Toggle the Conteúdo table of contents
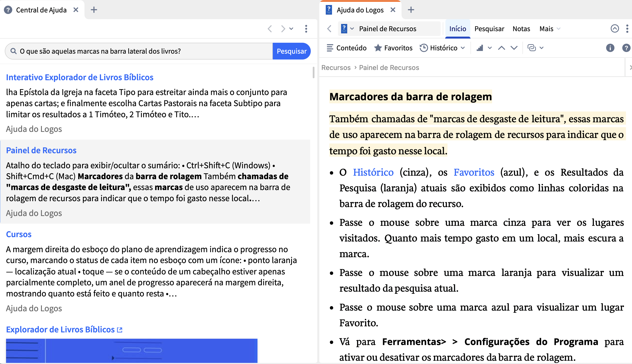Viewport: 632px width, 364px height. coord(347,48)
